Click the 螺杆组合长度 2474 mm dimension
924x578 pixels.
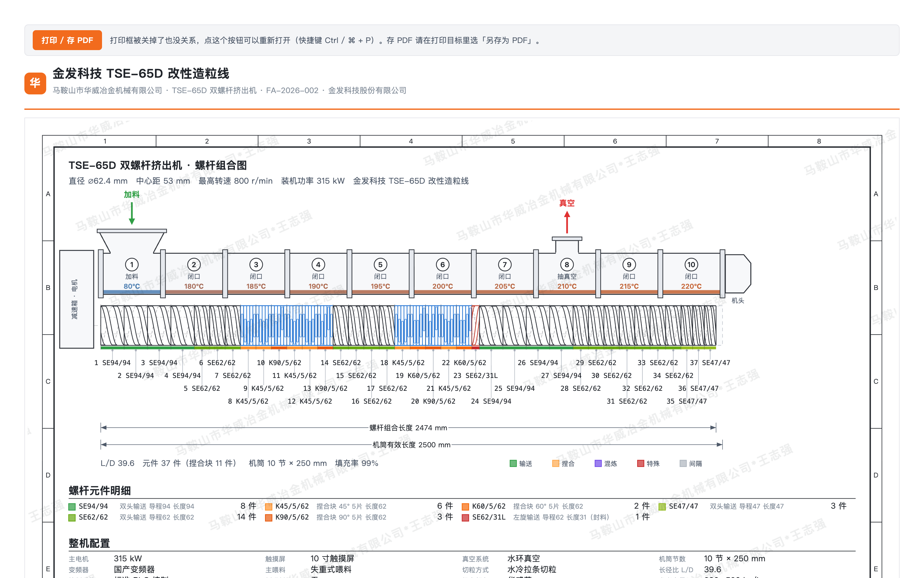click(x=408, y=428)
